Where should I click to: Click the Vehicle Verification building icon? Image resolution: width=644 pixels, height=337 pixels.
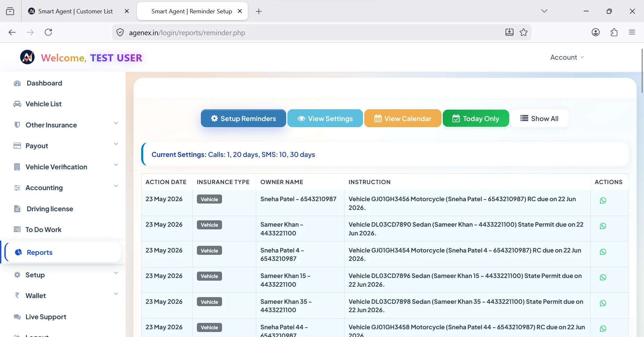17,167
